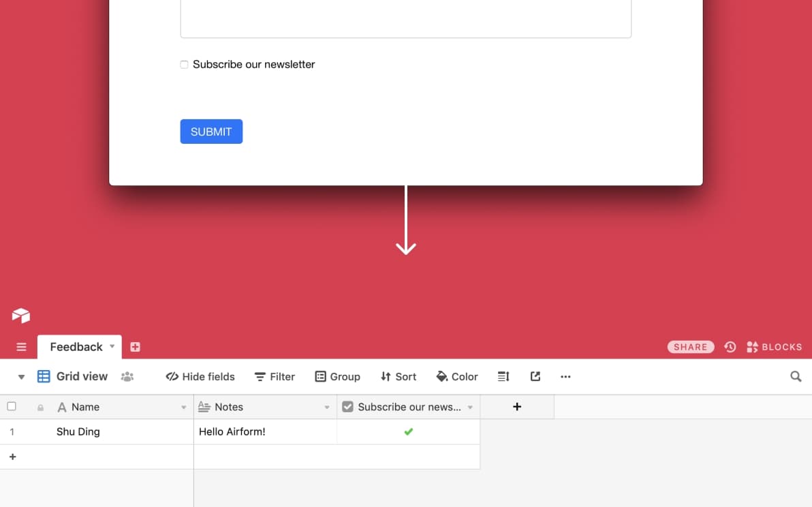Open the collaborators people icon
Image resolution: width=812 pixels, height=507 pixels.
click(x=127, y=377)
